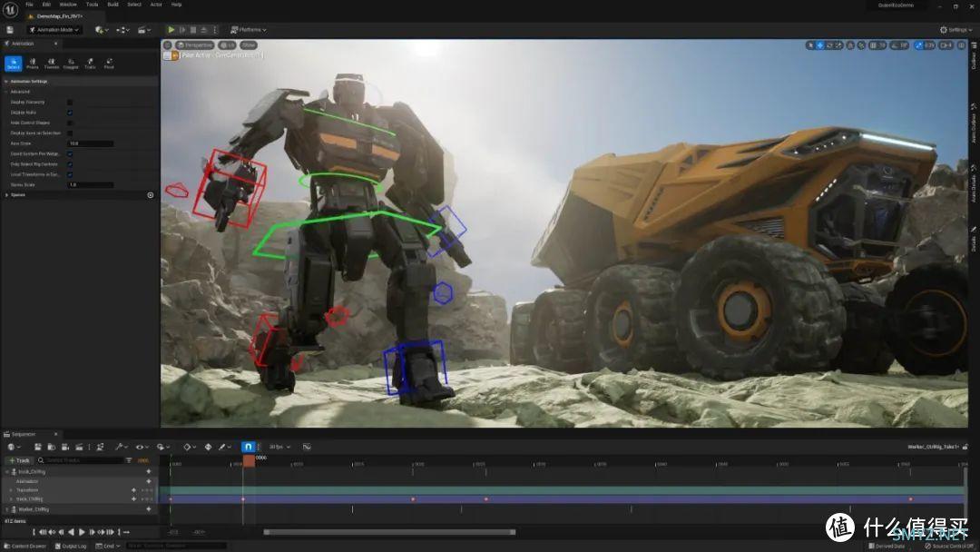Play the sequence forward in Sequencer
The height and width of the screenshot is (552, 980).
pos(82,532)
